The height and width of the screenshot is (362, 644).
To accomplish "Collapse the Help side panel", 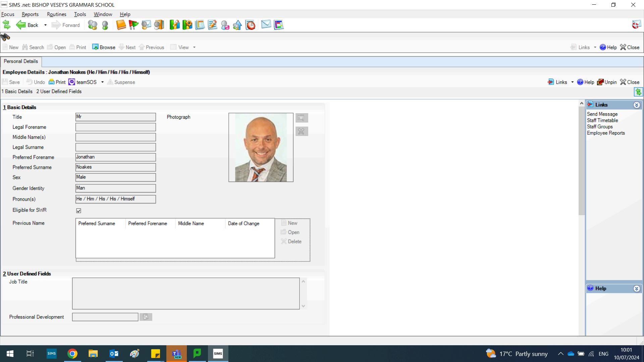I will pos(637,289).
